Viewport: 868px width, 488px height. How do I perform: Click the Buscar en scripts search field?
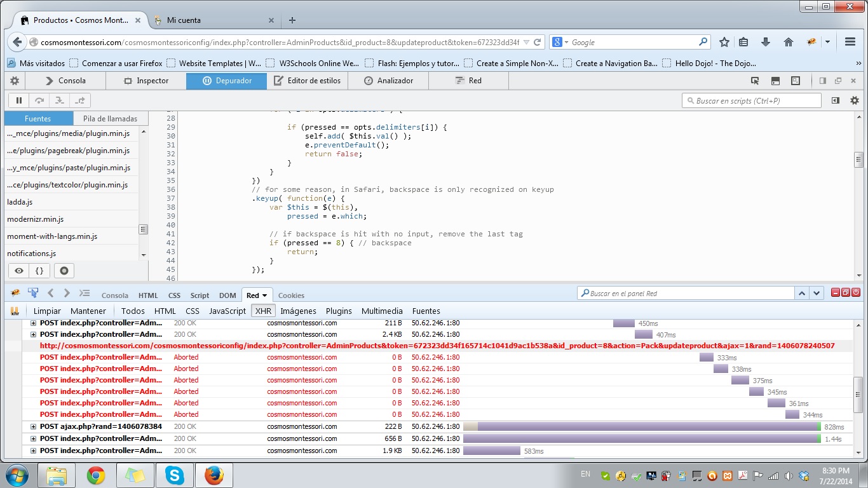(752, 100)
